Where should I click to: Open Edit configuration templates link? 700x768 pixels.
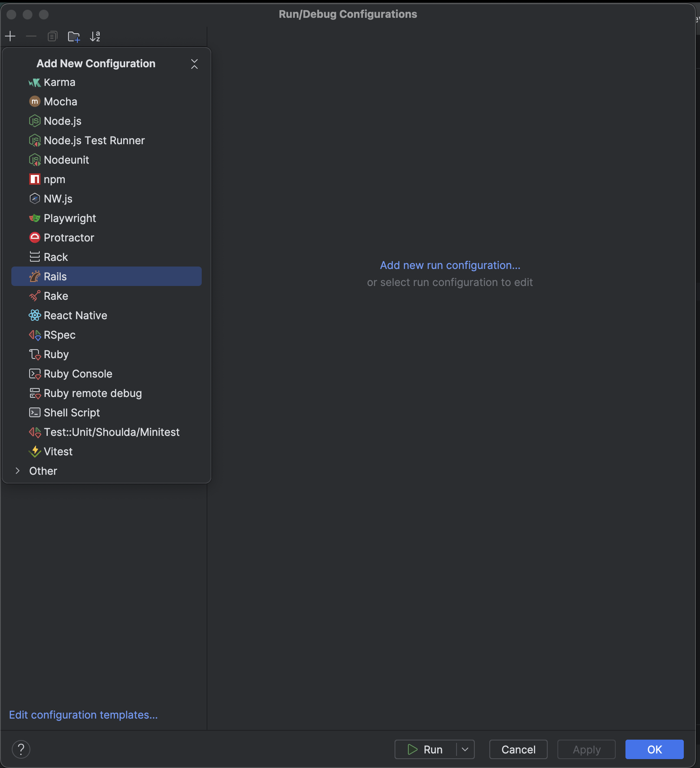pos(83,715)
